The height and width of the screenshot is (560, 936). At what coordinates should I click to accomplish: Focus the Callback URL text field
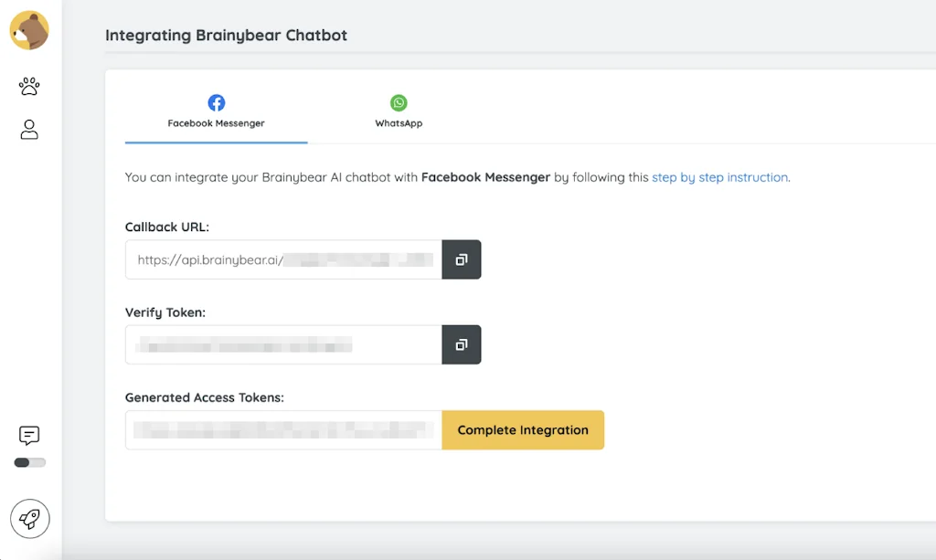pos(283,259)
